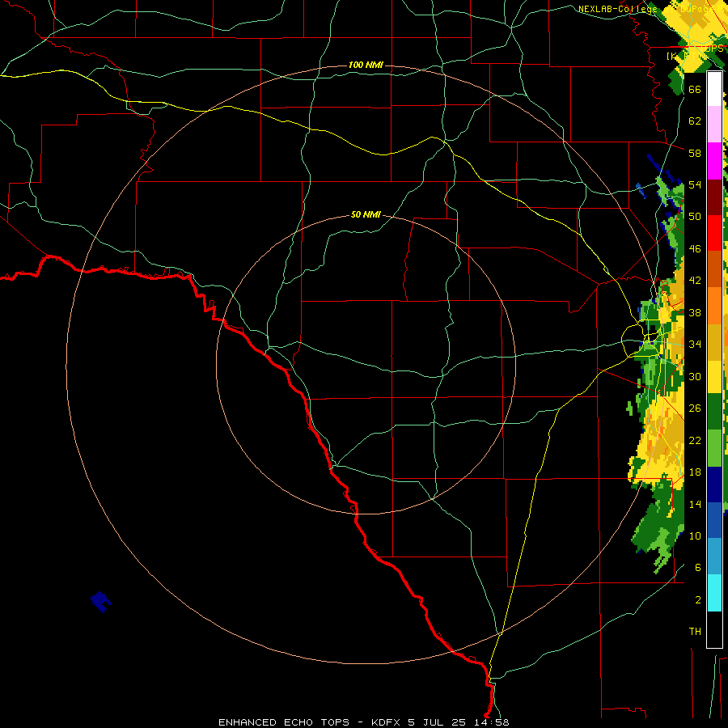Click the "KDFX" radar site identifier

click(387, 722)
